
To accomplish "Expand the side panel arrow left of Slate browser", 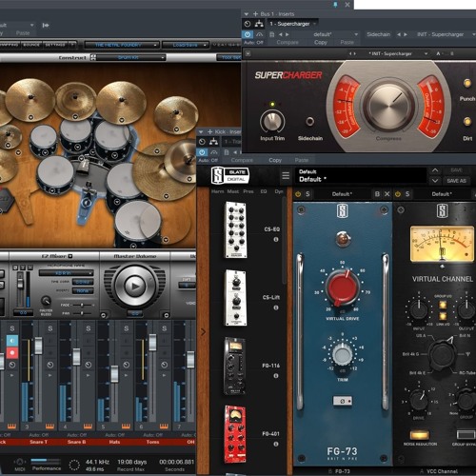I will tap(203, 332).
